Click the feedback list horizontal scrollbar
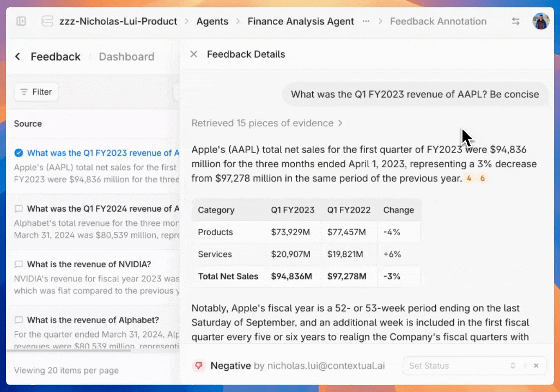The image size is (560, 392). pyautogui.click(x=69, y=350)
